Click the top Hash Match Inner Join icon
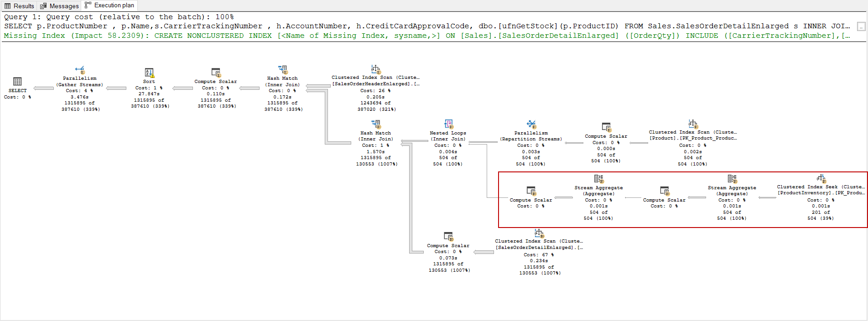868x321 pixels. [x=283, y=70]
